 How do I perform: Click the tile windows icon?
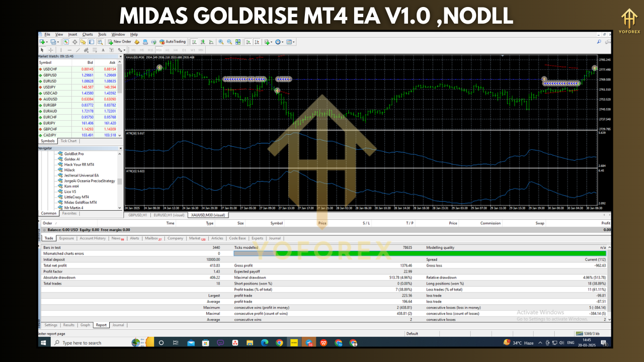coord(238,42)
